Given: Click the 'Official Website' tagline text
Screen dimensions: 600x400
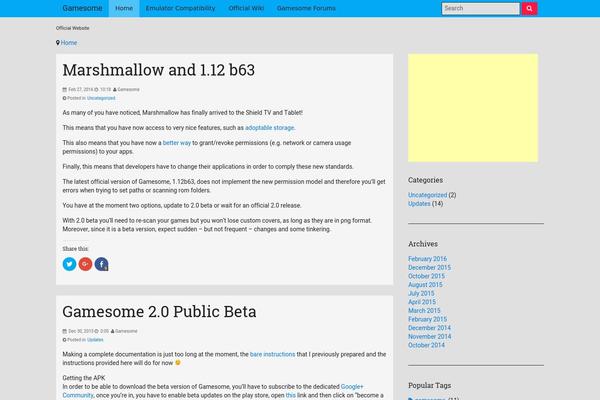Looking at the screenshot, I should tap(72, 28).
